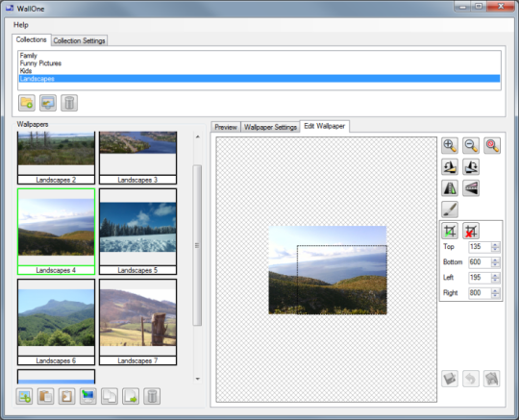Click the wallpapers scrollbar up arrow
519x420 pixels.
pos(198,136)
